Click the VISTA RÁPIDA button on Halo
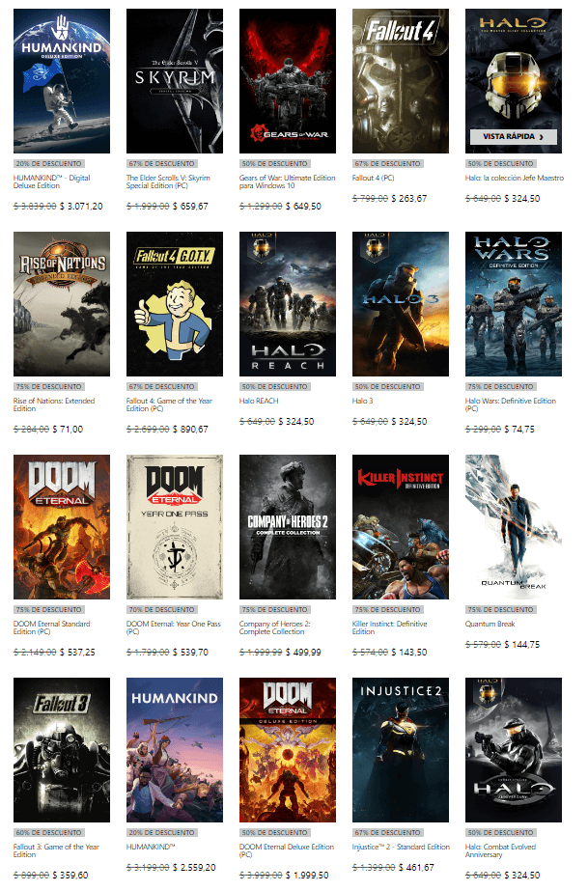Image resolution: width=588 pixels, height=891 pixels. [513, 137]
